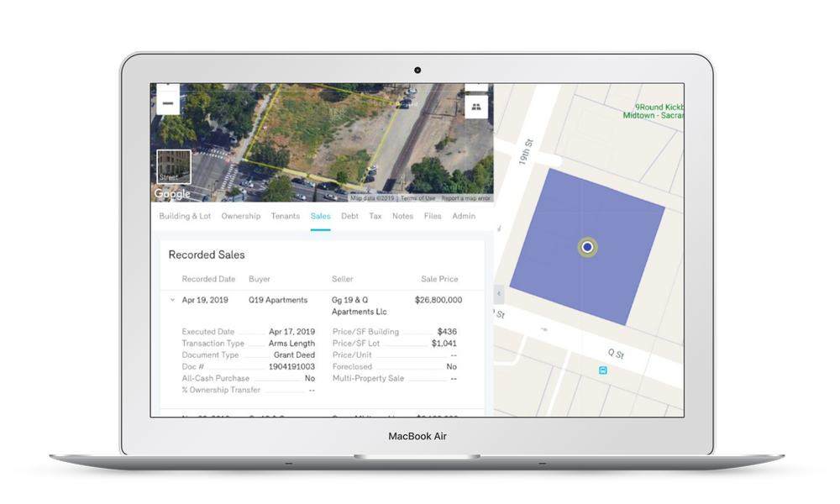Switch to the Notes tab
Viewport: 840px width, 504px height.
402,216
